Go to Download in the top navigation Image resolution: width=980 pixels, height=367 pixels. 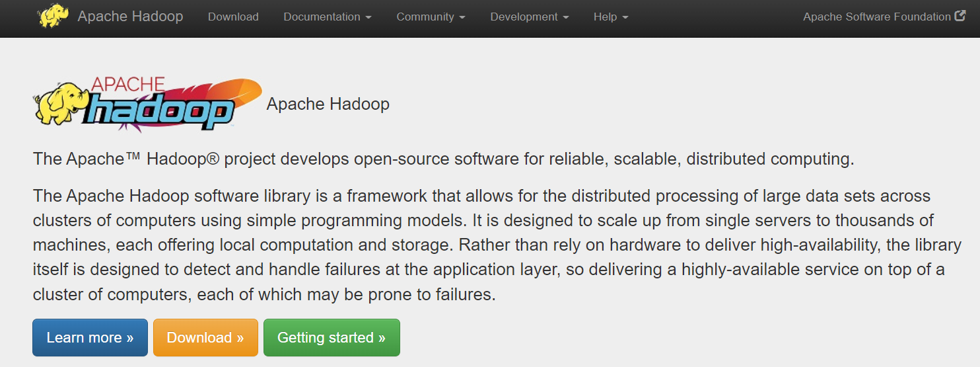[233, 17]
